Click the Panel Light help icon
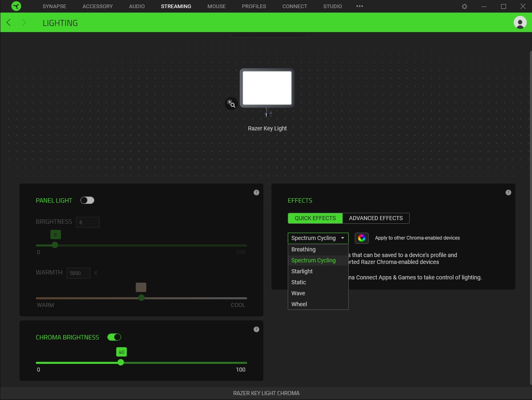The image size is (532, 400). click(x=256, y=192)
